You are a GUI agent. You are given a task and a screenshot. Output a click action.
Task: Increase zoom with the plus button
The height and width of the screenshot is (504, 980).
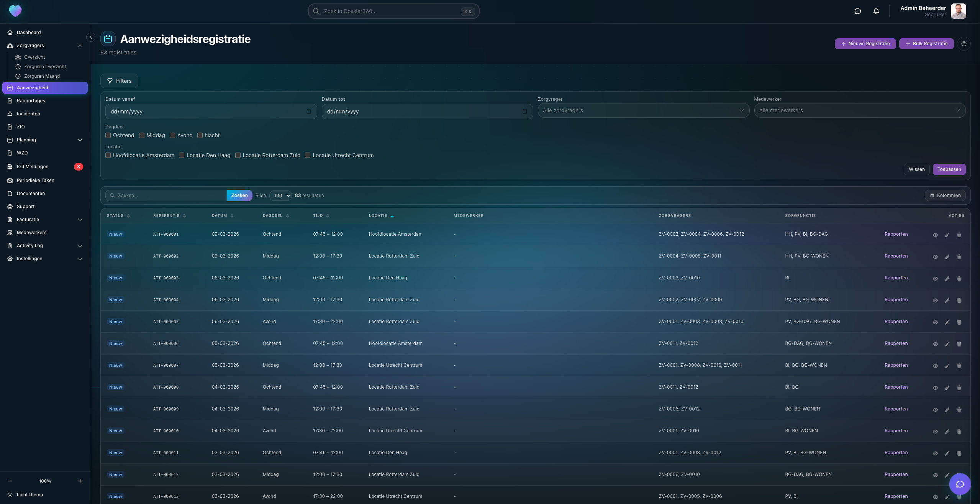[80, 481]
